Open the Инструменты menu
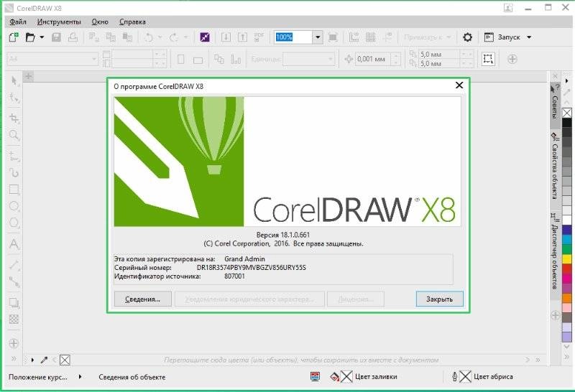This screenshot has width=575, height=392. 59,22
